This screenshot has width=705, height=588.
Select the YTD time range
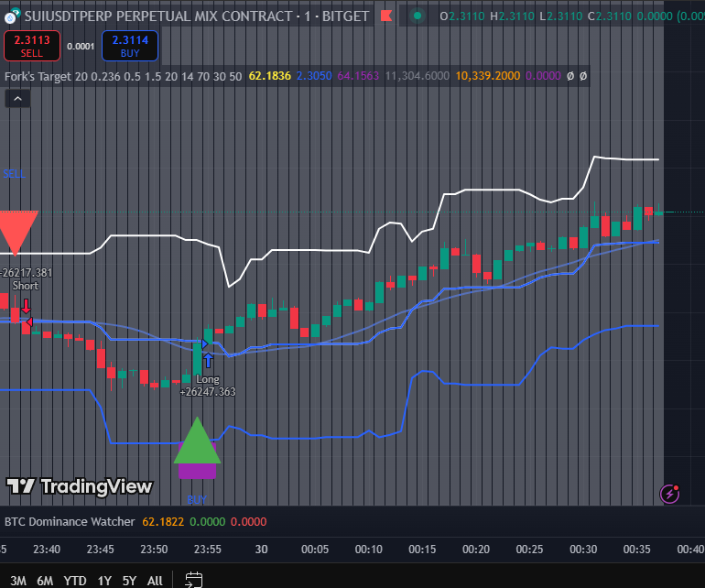(x=75, y=581)
